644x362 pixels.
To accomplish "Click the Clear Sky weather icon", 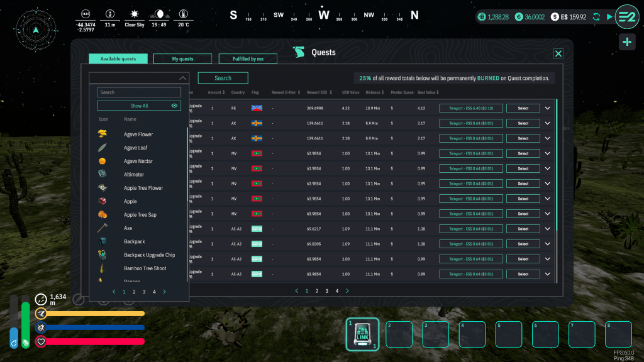I will (135, 14).
